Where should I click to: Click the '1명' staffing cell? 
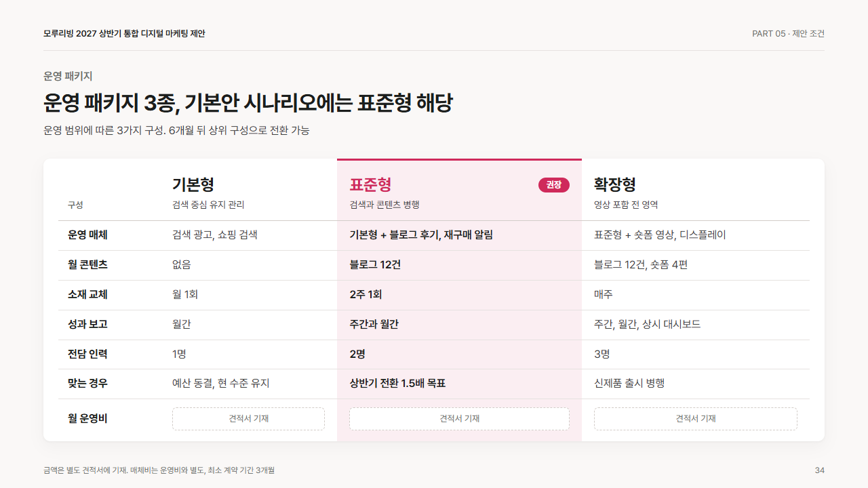click(179, 354)
